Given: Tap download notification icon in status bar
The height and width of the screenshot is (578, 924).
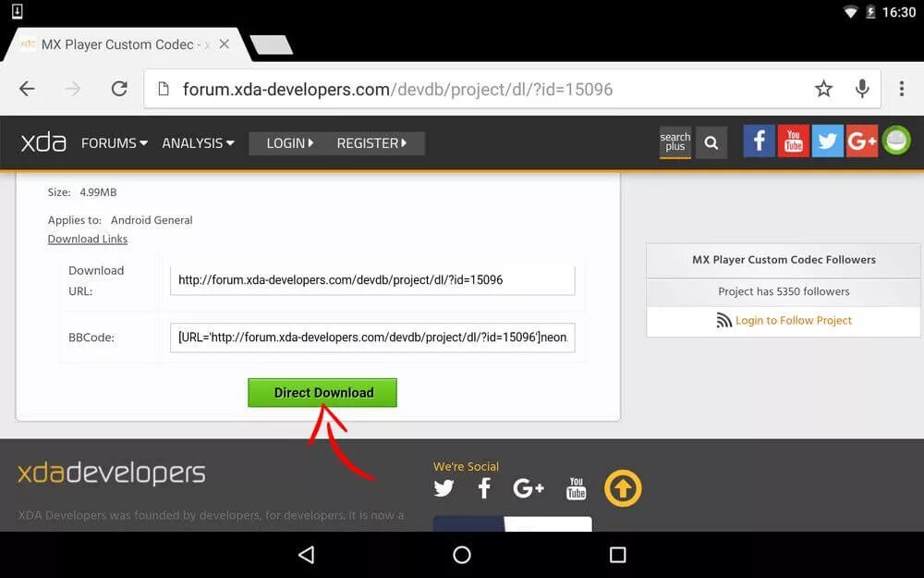Looking at the screenshot, I should click(17, 11).
